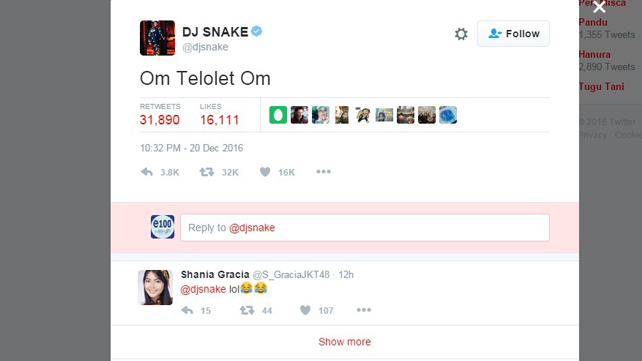642x361 pixels.
Task: Open more options dots on DJ Snake tweet
Action: click(323, 171)
